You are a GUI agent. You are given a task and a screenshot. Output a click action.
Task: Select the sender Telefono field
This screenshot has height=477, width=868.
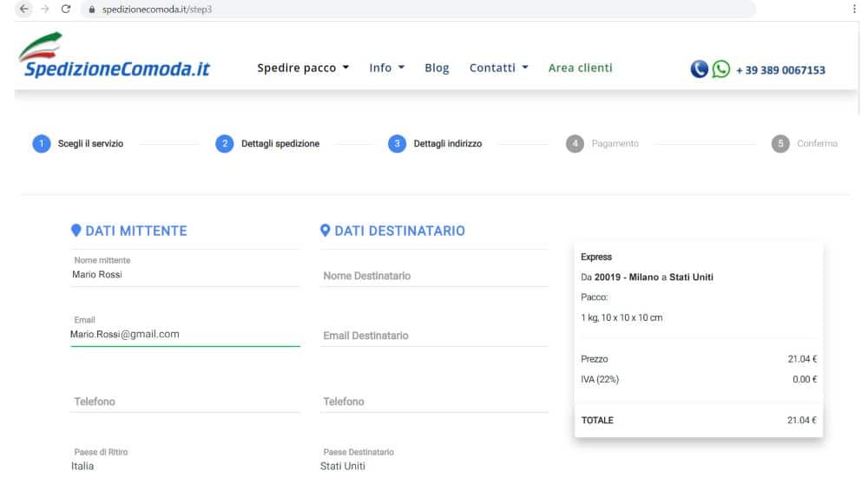[x=185, y=402]
